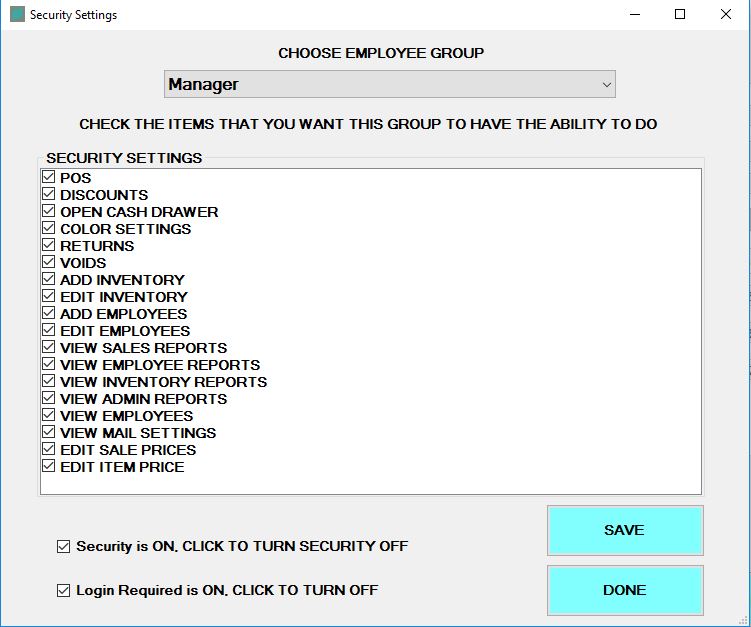Click the dropdown arrow beside Manager

(606, 85)
